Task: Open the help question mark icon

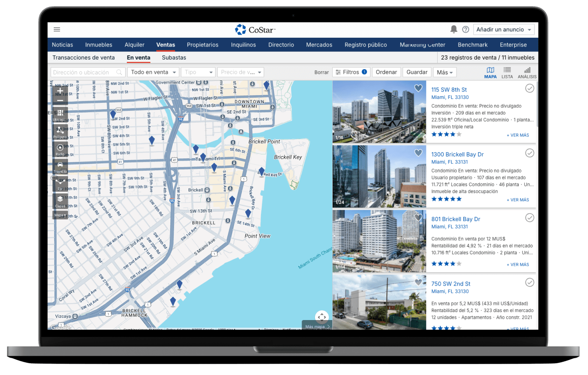Action: 465,29
